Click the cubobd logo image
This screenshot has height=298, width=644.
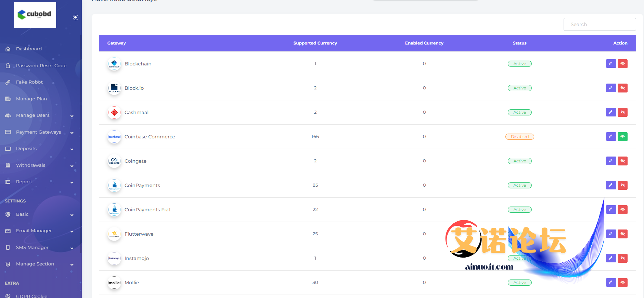point(35,15)
